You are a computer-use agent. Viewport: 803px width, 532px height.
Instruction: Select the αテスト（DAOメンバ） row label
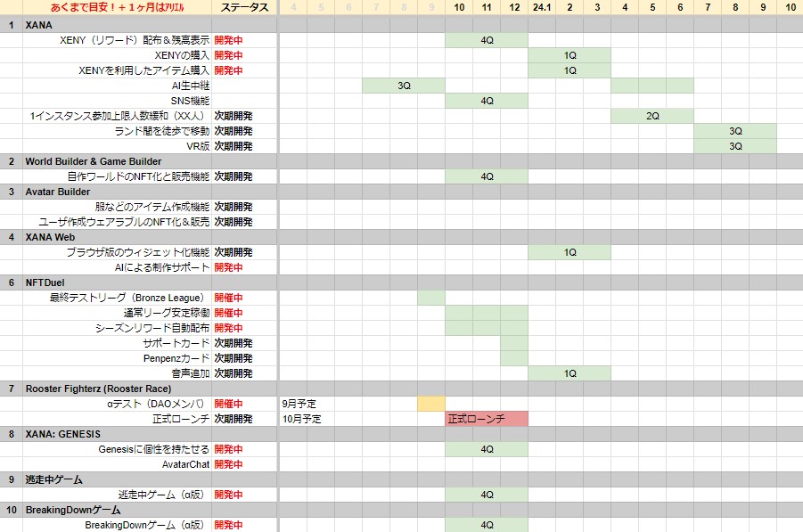(156, 404)
